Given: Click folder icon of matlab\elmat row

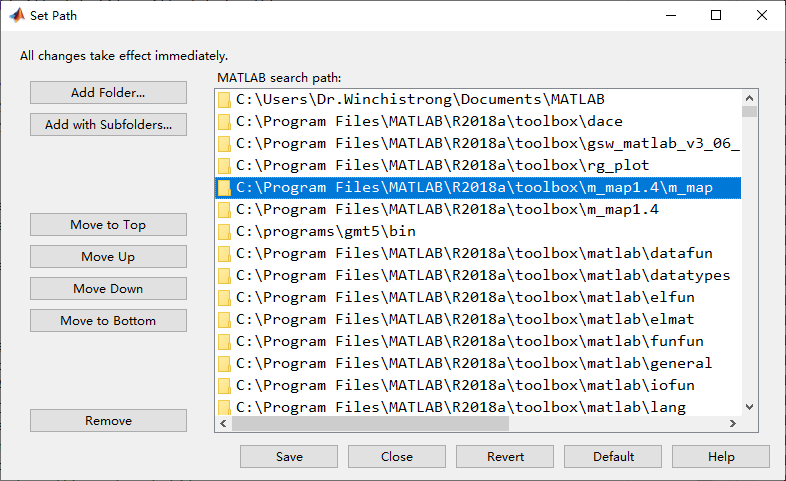Looking at the screenshot, I should [x=224, y=320].
